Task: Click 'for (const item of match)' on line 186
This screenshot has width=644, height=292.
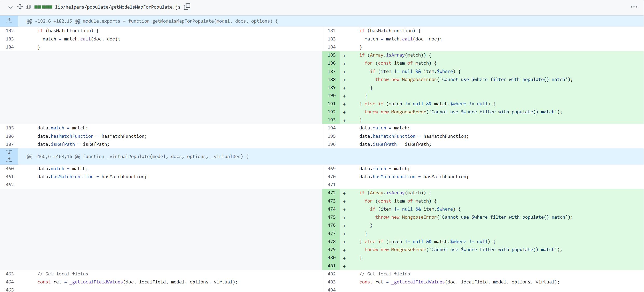Action: coord(401,63)
